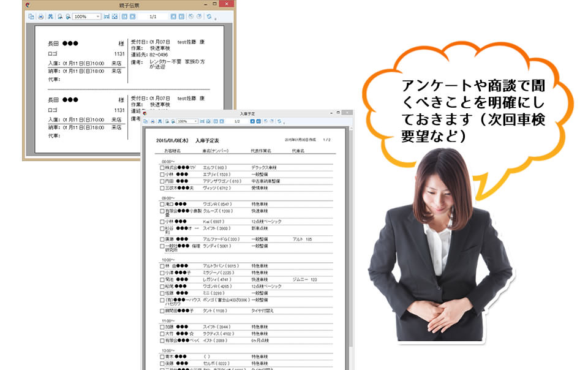The width and height of the screenshot is (588, 370).
Task: Refresh the 親子伝票 print preview
Action: 209,17
